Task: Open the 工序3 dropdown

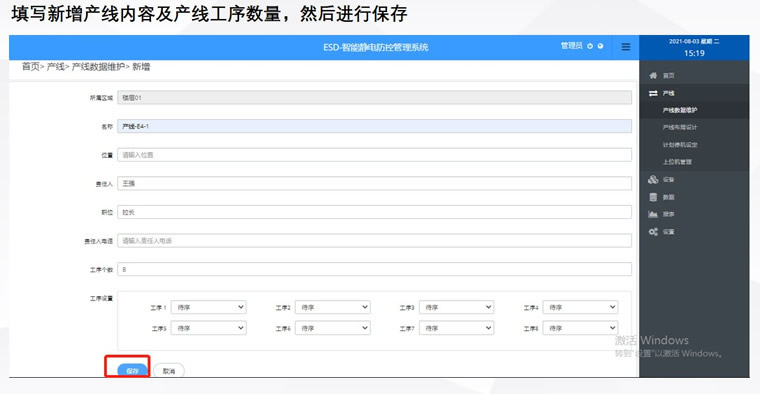Action: tap(457, 307)
